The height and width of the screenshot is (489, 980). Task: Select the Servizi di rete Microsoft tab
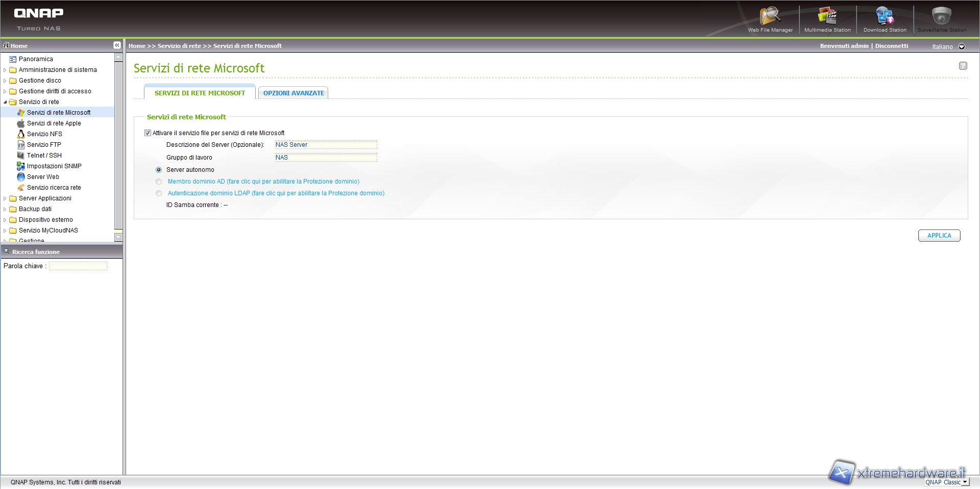[200, 93]
